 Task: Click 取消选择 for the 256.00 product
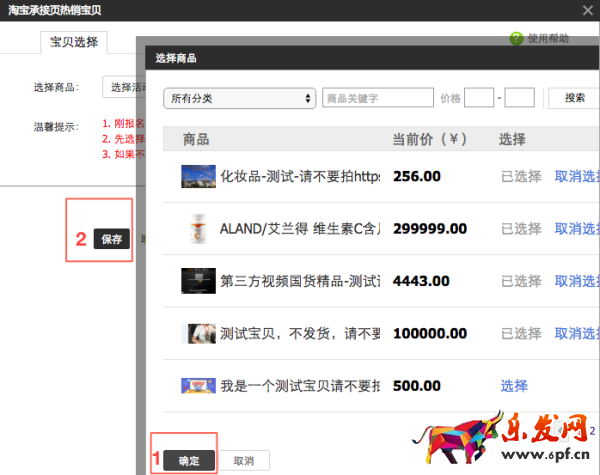coord(577,177)
